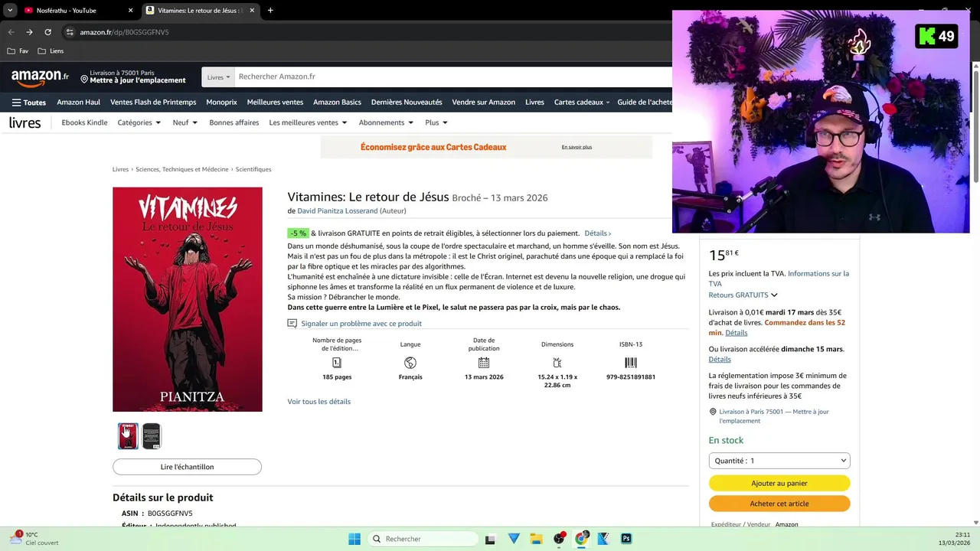Expand the Neuf dropdown

click(x=185, y=122)
